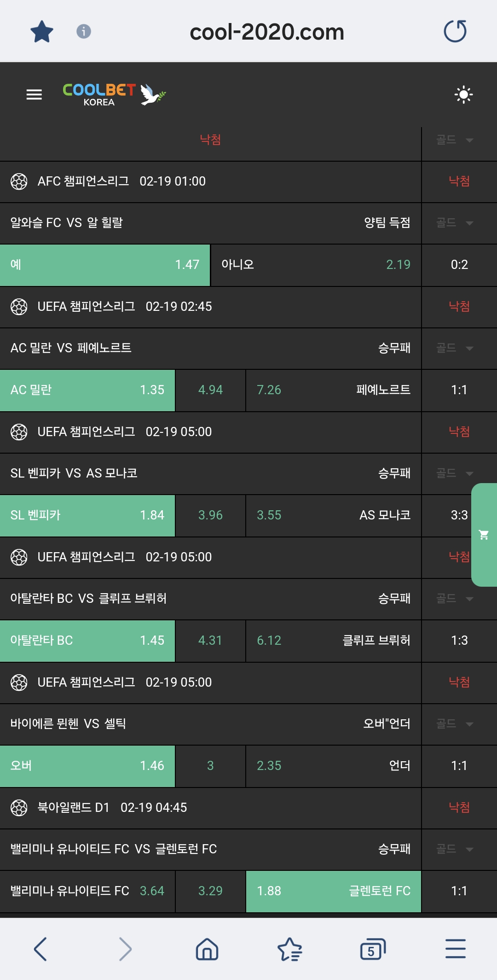Reload the page with the refresh icon
This screenshot has height=980, width=497.
pyautogui.click(x=455, y=31)
